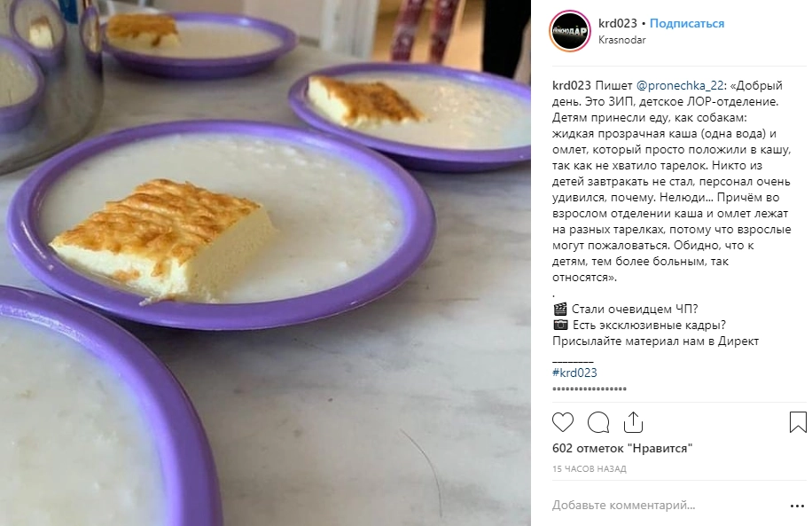Click the omelet on the center plate
The image size is (812, 526).
point(163,239)
